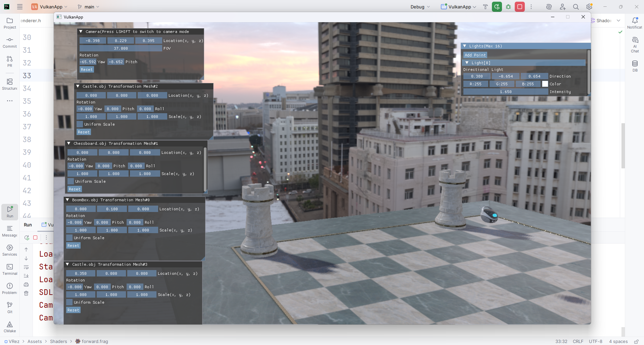Click the white light Color swatch
644x345 pixels.
545,84
